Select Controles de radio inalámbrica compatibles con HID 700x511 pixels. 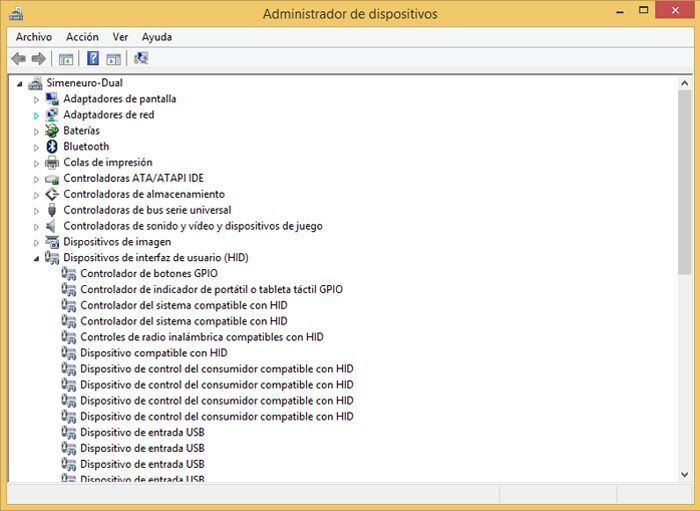202,337
